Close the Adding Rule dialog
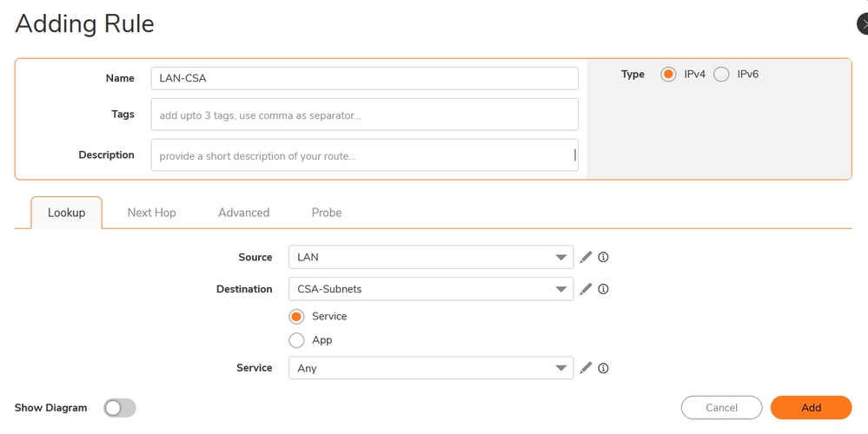The height and width of the screenshot is (434, 868). point(863,23)
